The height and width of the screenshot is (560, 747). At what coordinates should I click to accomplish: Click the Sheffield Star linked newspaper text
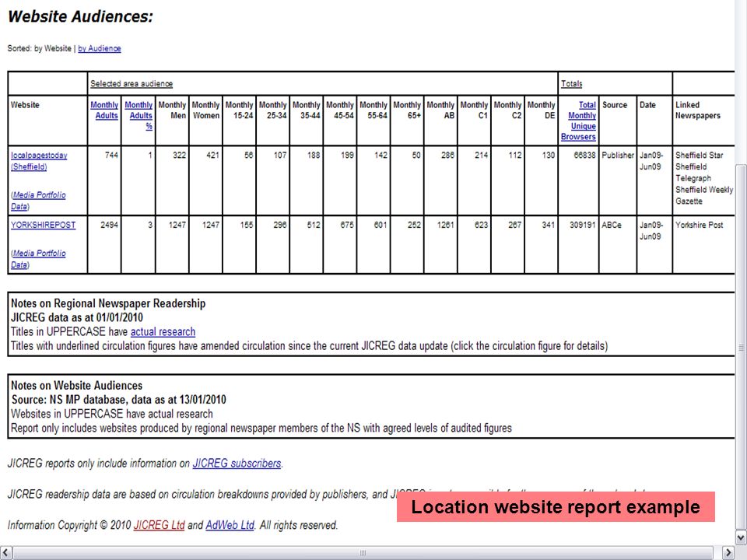[700, 156]
